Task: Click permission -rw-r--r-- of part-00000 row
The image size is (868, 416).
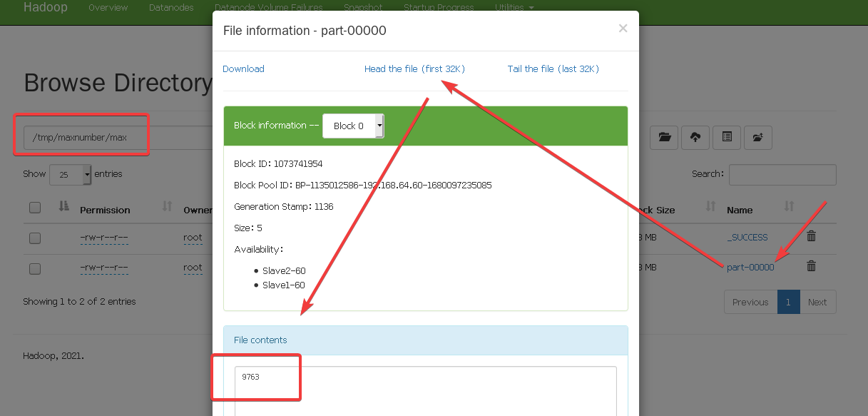Action: (104, 268)
